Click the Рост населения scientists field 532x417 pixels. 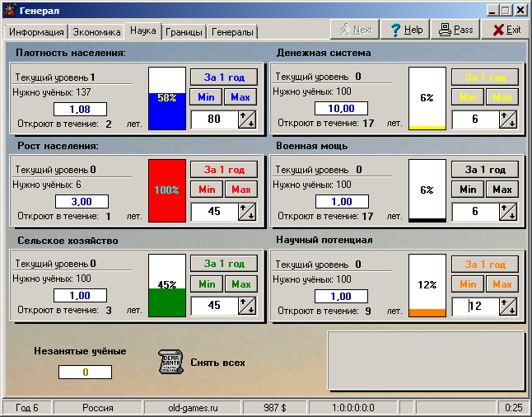point(214,211)
